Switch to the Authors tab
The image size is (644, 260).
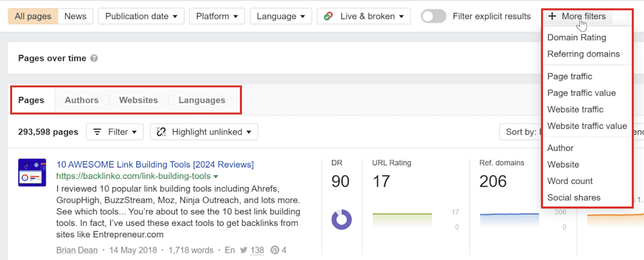click(x=82, y=100)
